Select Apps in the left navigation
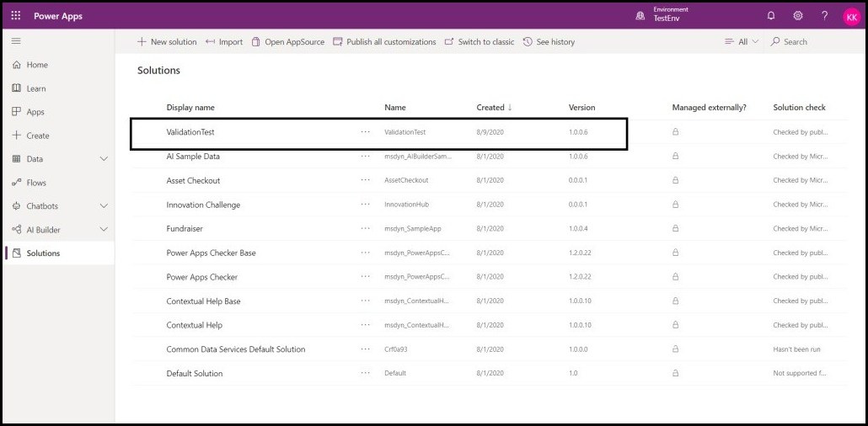The width and height of the screenshot is (868, 426). (35, 112)
